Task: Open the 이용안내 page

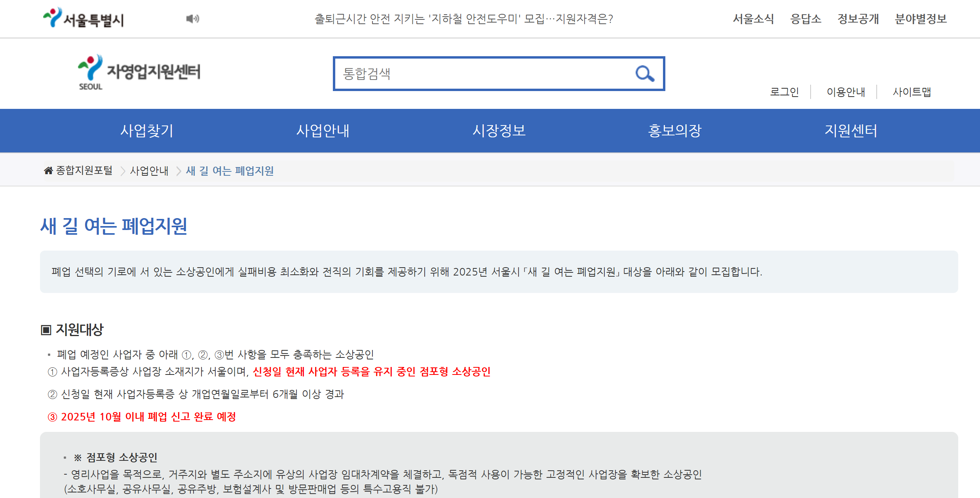Action: 845,92
